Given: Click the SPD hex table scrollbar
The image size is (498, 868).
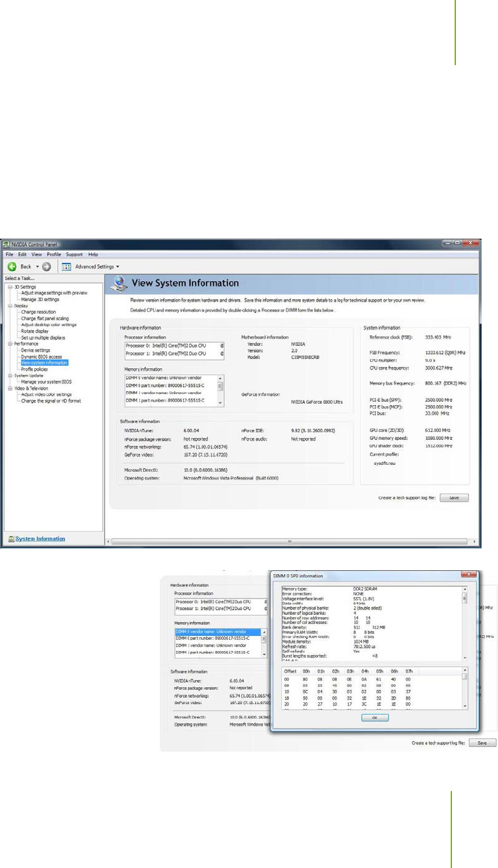Looking at the screenshot, I should tap(465, 687).
